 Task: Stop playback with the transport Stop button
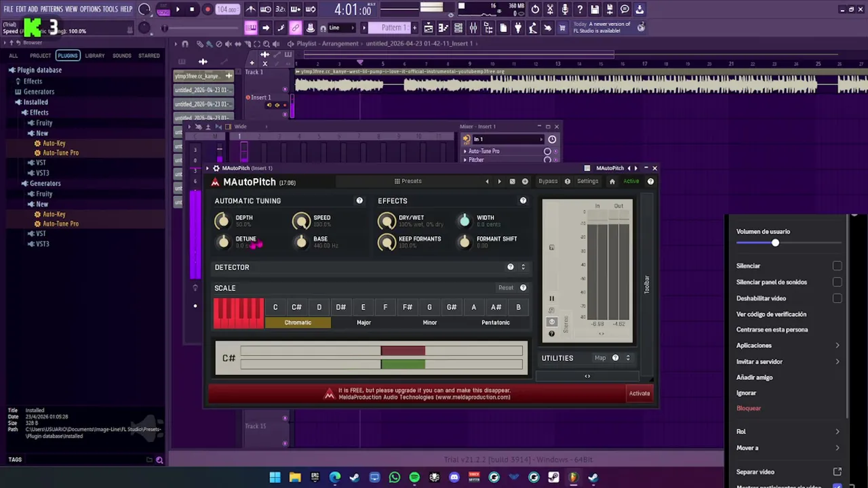[x=192, y=9]
